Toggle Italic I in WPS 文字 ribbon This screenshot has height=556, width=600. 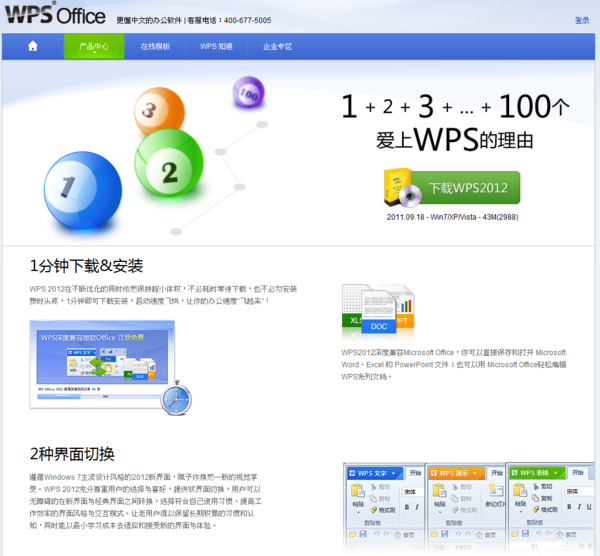point(417,507)
